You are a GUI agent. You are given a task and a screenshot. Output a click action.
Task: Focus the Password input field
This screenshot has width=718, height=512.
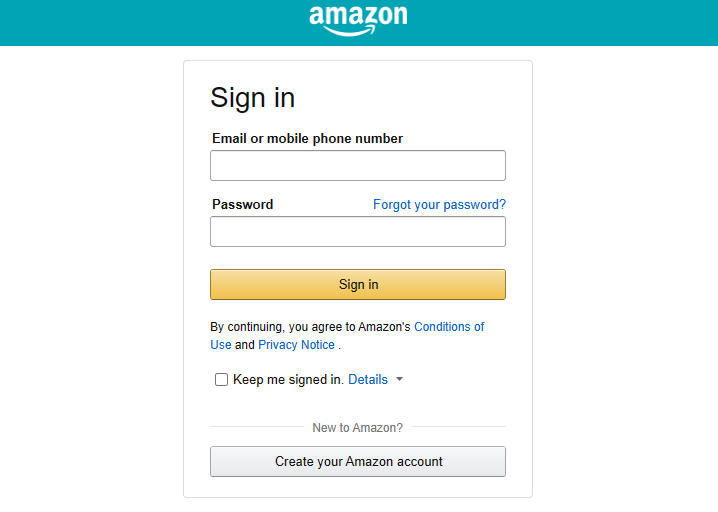point(358,231)
